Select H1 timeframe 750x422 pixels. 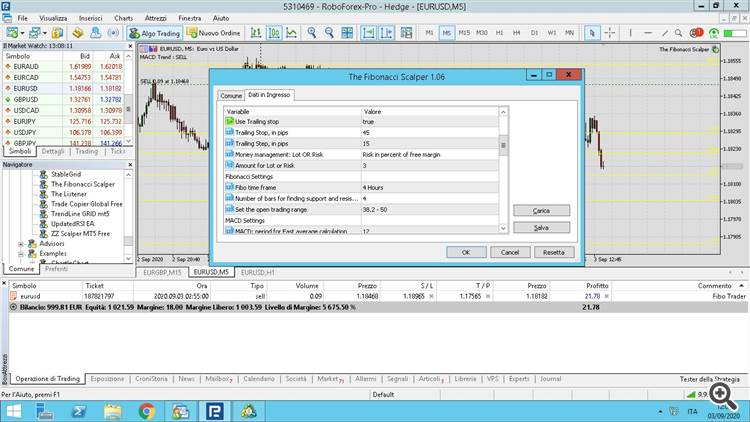[499, 33]
